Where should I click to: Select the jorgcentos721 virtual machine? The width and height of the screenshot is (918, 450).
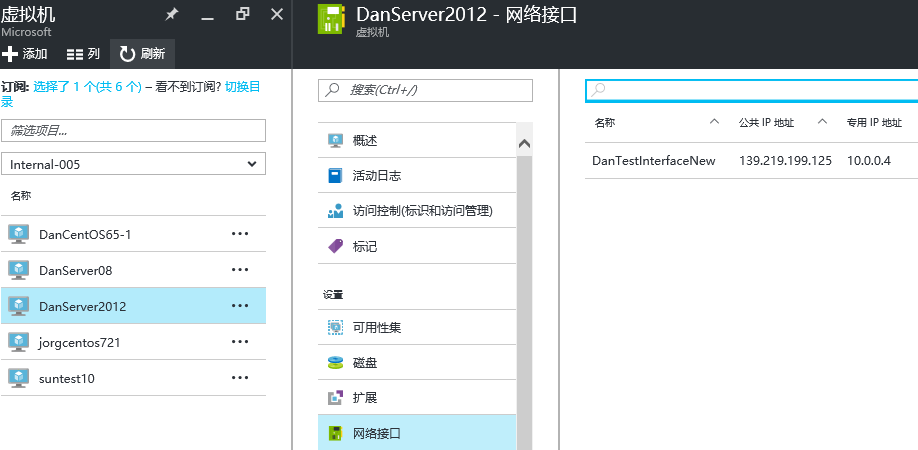coord(82,342)
